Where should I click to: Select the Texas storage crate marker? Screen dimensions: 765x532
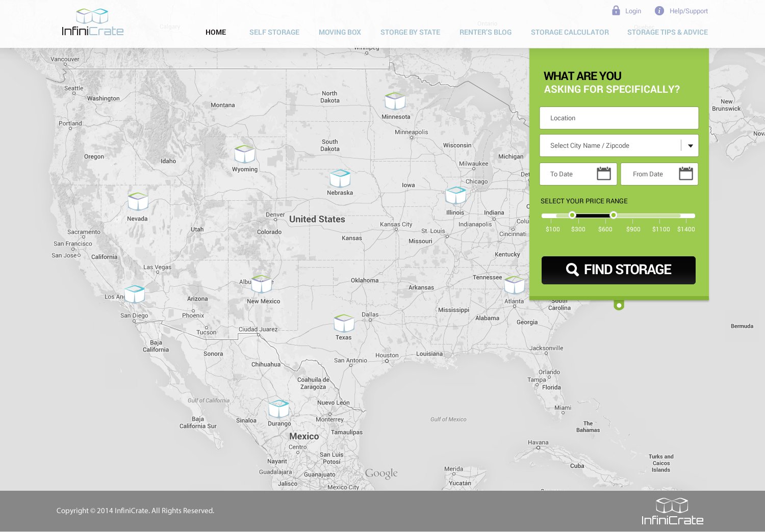pyautogui.click(x=344, y=323)
